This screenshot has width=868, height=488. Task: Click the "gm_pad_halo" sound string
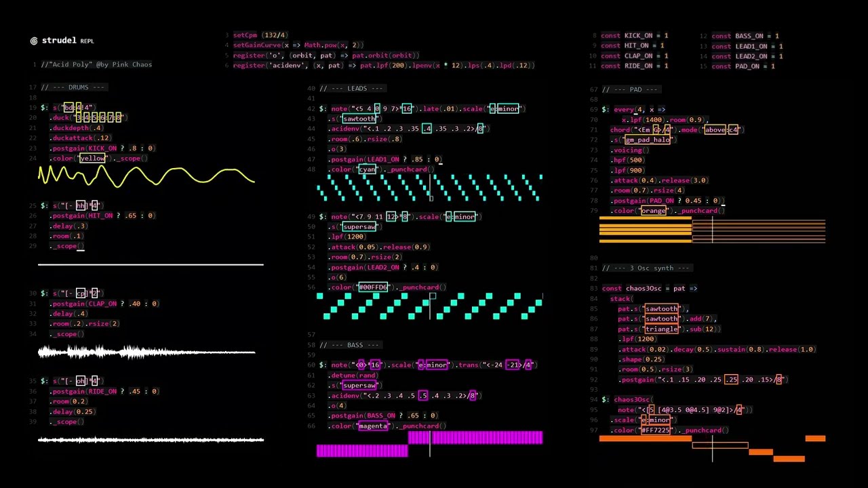(648, 140)
